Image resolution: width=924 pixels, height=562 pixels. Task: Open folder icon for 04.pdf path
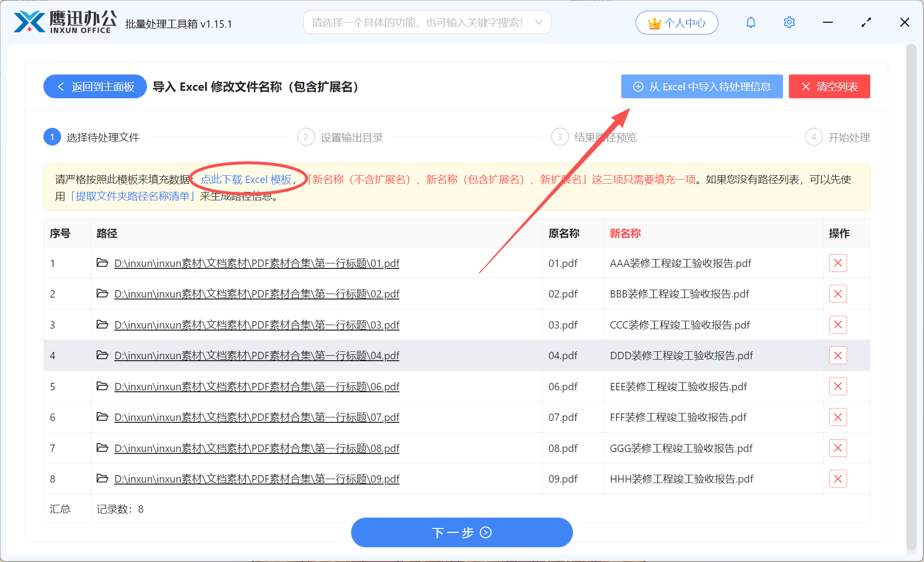[102, 355]
